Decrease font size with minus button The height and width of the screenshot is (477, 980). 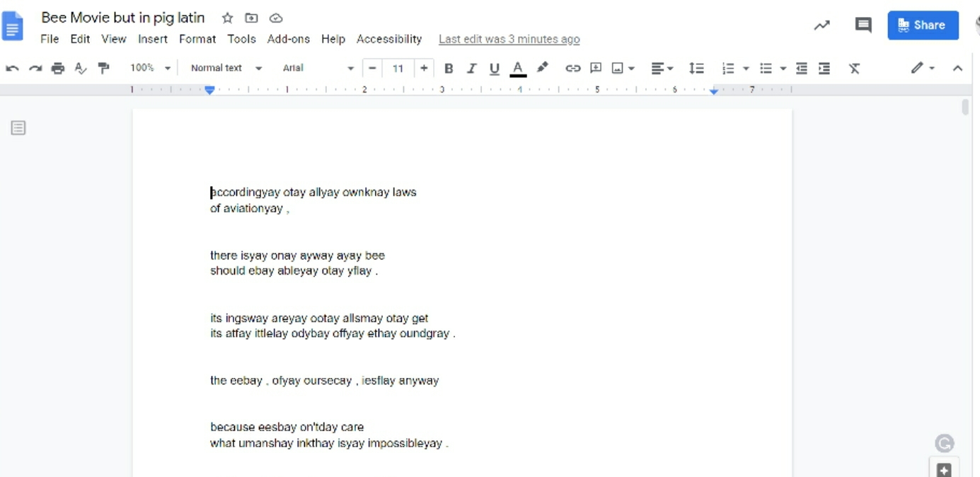(x=372, y=68)
